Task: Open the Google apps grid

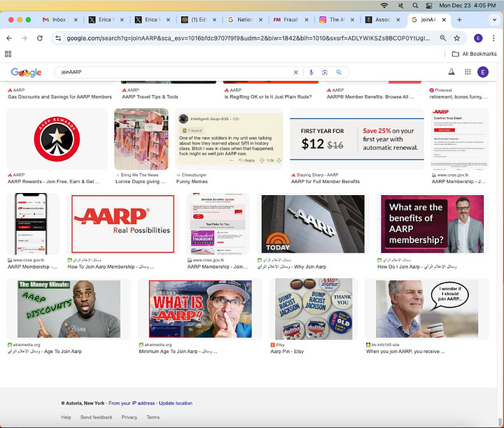Action: coord(468,72)
